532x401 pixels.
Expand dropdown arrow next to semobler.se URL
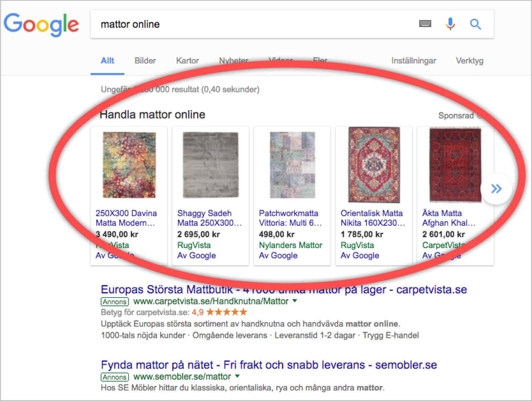[237, 376]
